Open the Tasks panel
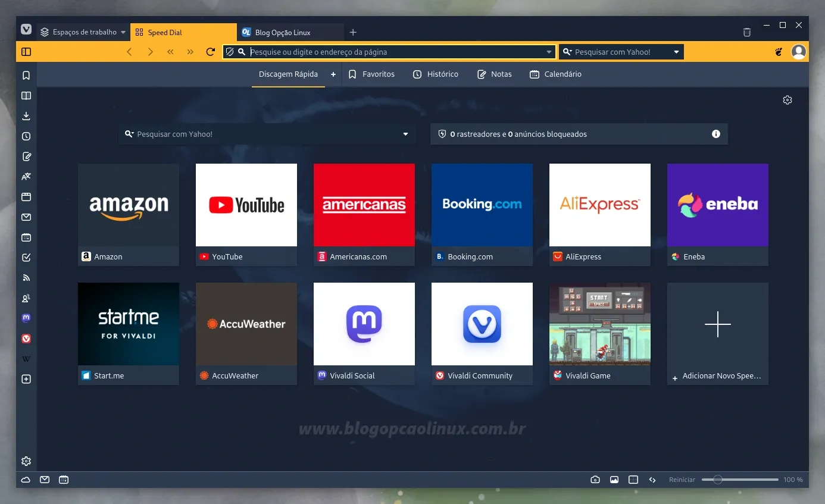Screen dimensions: 825x504 tap(26, 258)
